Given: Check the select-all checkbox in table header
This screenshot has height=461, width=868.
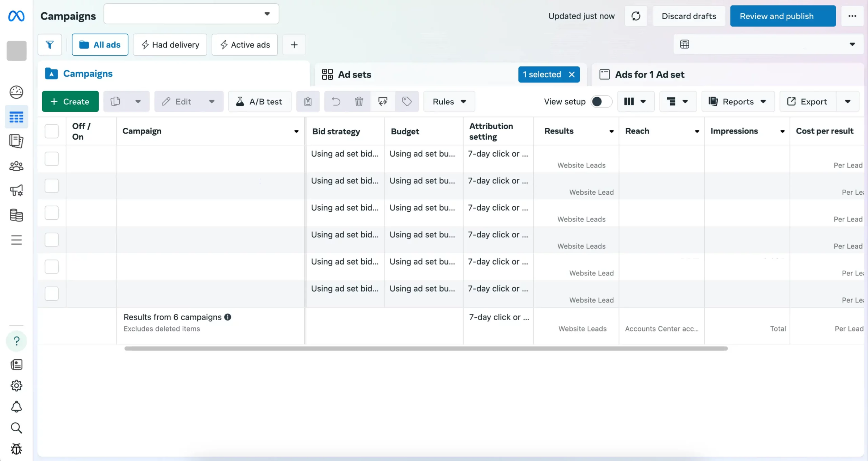Looking at the screenshot, I should tap(51, 131).
